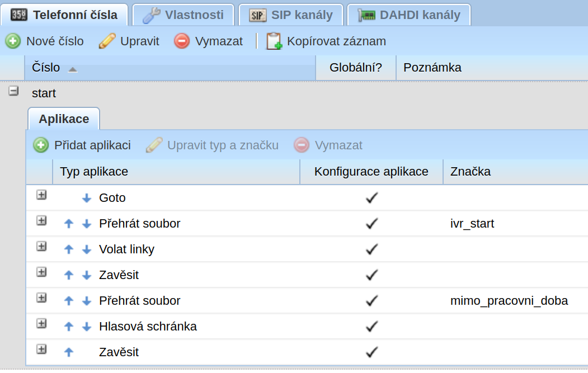
Task: Click the green plus icon for Nové číslo
Action: pyautogui.click(x=13, y=41)
